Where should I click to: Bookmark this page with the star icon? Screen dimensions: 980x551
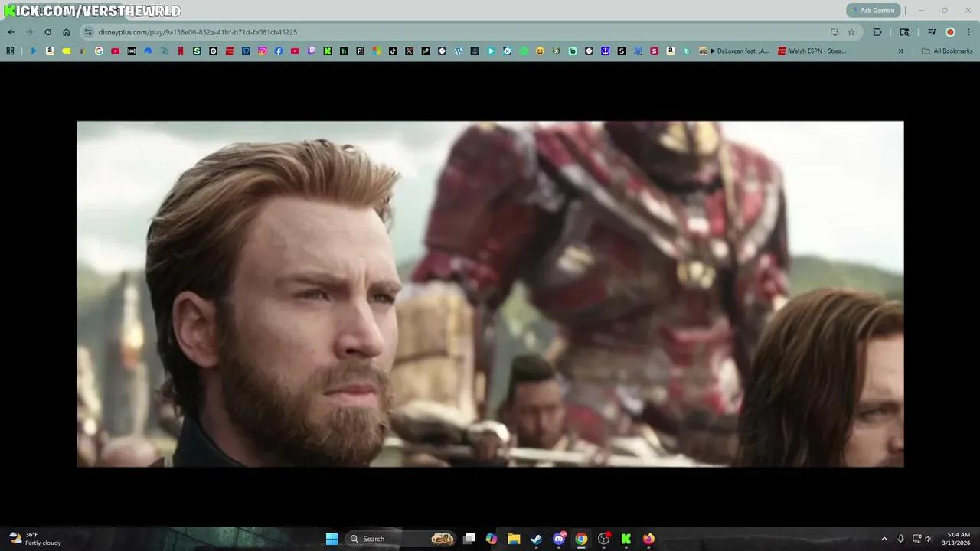click(x=851, y=32)
